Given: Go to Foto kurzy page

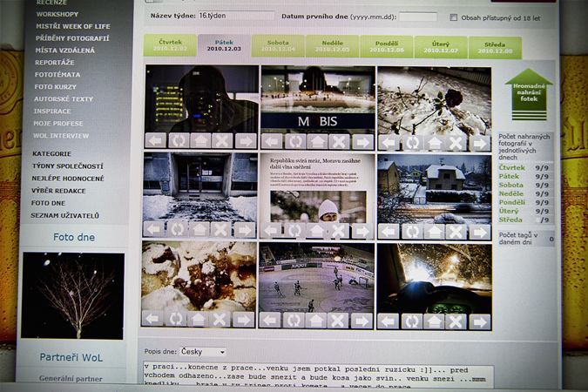Looking at the screenshot, I should 55,86.
